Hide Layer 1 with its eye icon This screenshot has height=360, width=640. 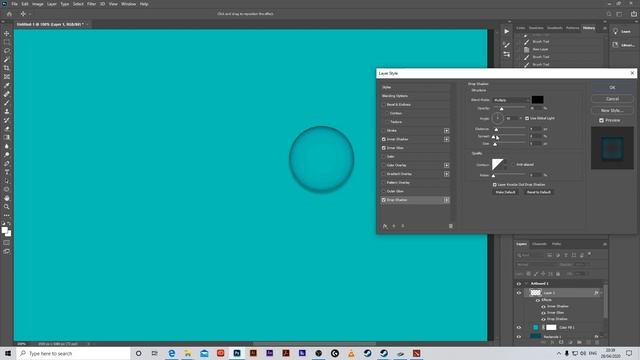pyautogui.click(x=519, y=293)
